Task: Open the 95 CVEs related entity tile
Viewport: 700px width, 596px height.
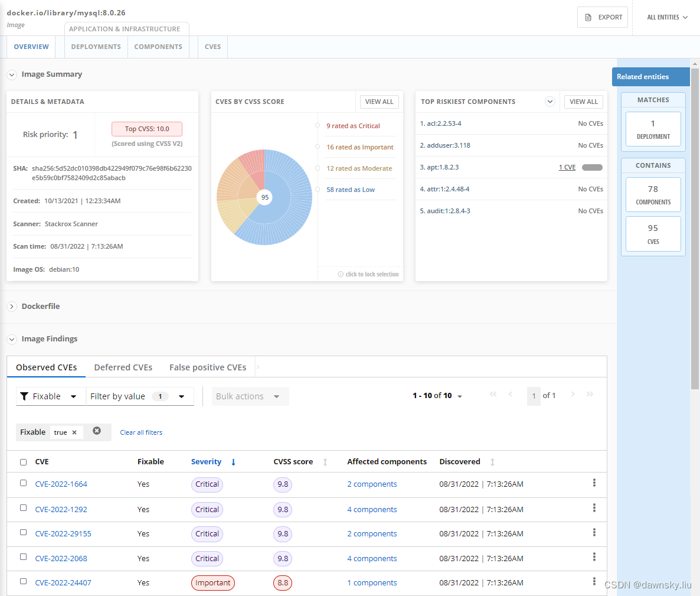Action: click(x=653, y=234)
